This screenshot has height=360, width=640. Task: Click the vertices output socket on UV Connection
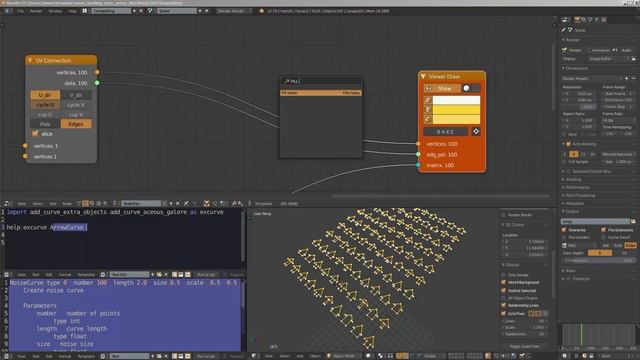click(97, 72)
